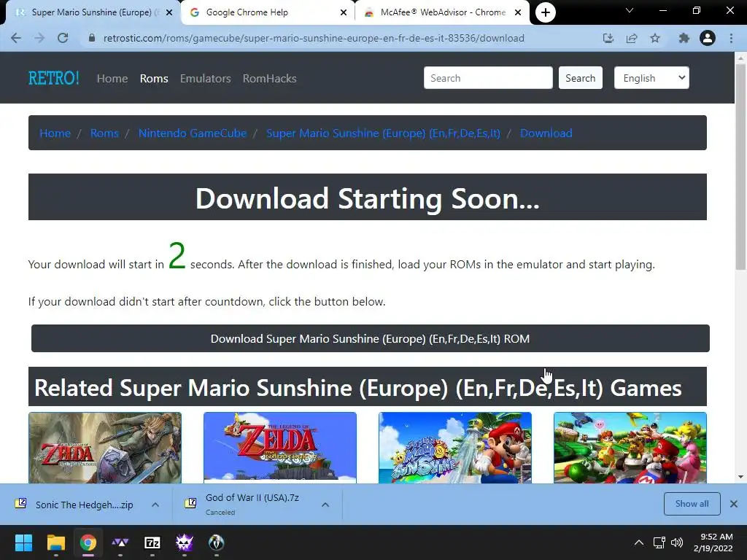Switch to the McAfee WebAdvisor tab
Image resolution: width=747 pixels, height=560 pixels.
442,13
